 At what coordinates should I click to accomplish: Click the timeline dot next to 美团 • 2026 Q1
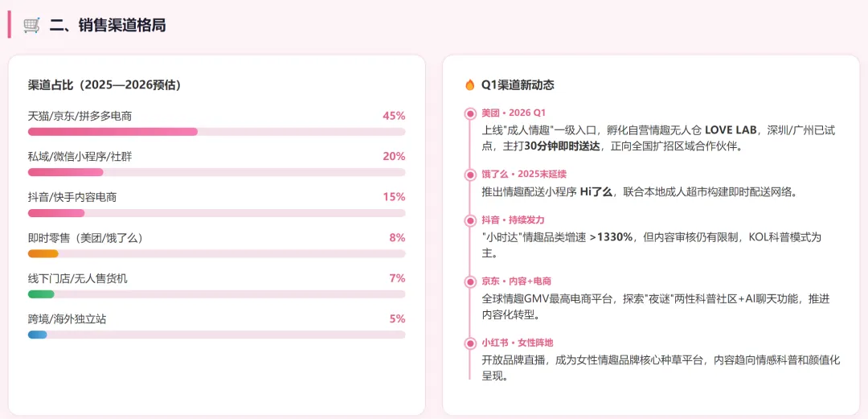(470, 113)
